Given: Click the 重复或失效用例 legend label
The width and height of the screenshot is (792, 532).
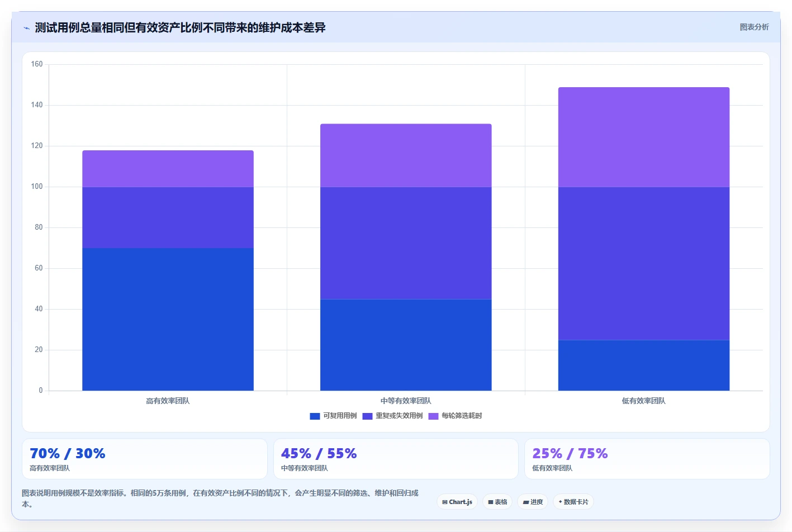Looking at the screenshot, I should (x=399, y=416).
